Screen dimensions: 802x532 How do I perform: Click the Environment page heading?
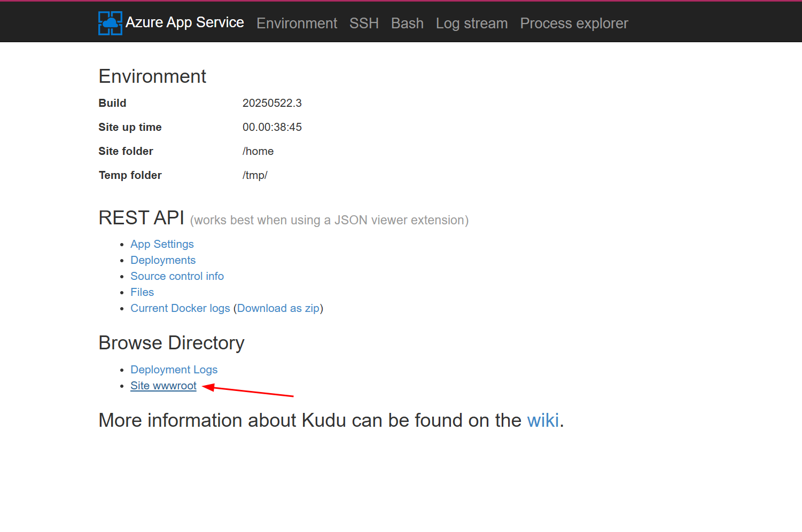[152, 76]
